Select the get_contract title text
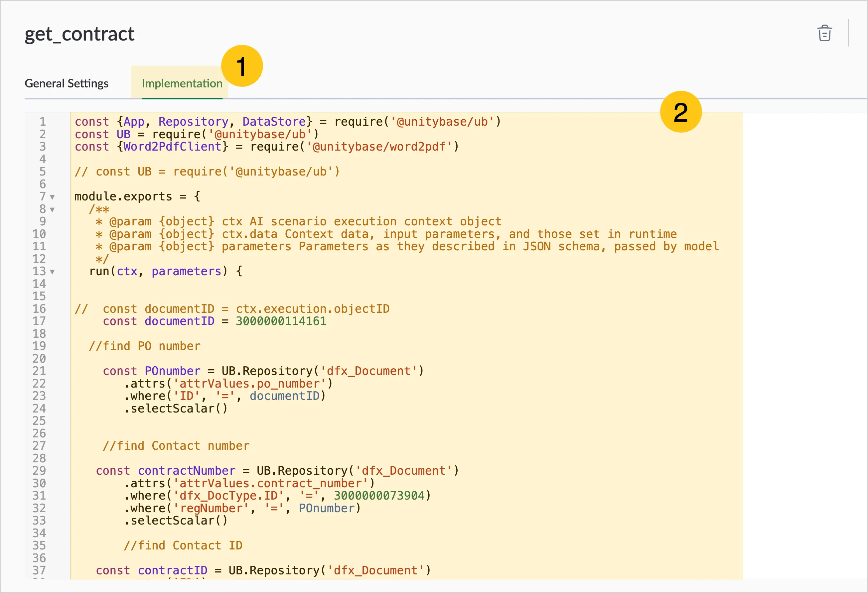 click(x=79, y=34)
